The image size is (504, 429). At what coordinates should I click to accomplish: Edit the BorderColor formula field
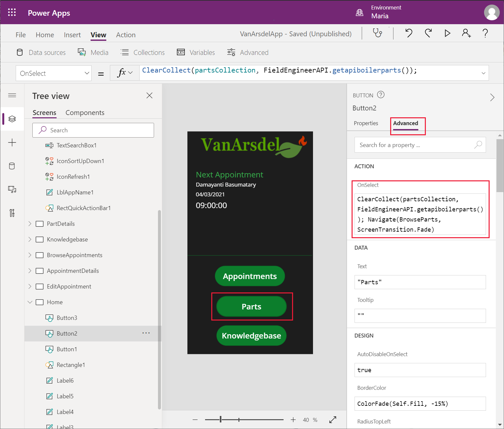[x=420, y=404]
